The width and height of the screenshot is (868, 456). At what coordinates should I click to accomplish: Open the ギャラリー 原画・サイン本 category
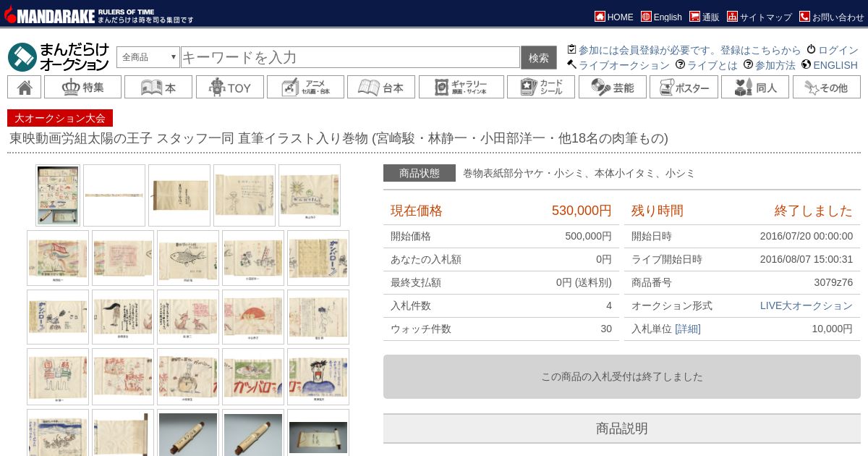click(461, 87)
